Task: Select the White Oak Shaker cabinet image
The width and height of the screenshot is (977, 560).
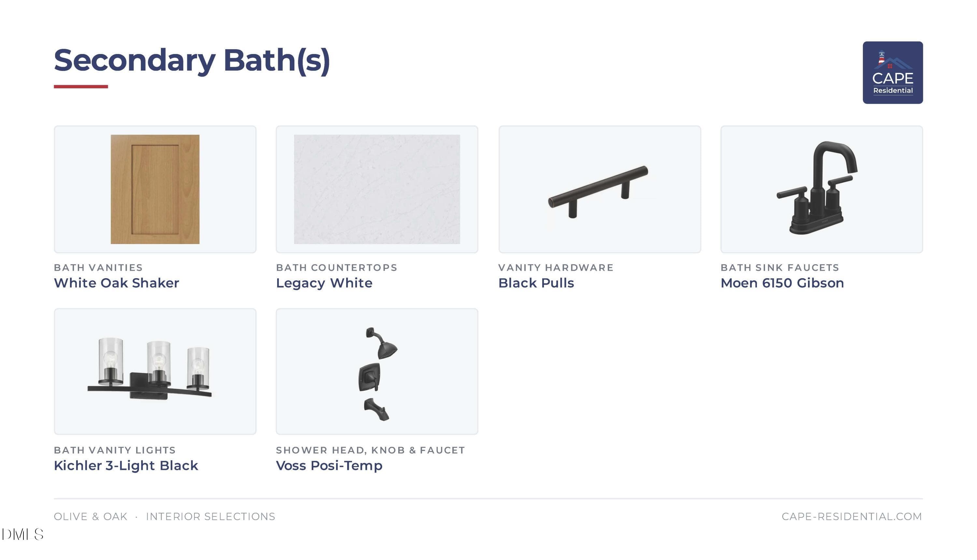Action: 155,189
